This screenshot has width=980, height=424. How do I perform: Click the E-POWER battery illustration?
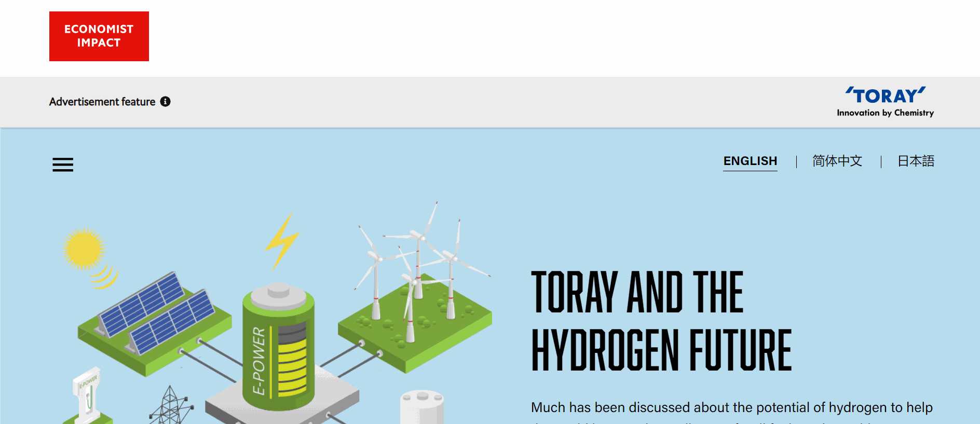coord(279,347)
